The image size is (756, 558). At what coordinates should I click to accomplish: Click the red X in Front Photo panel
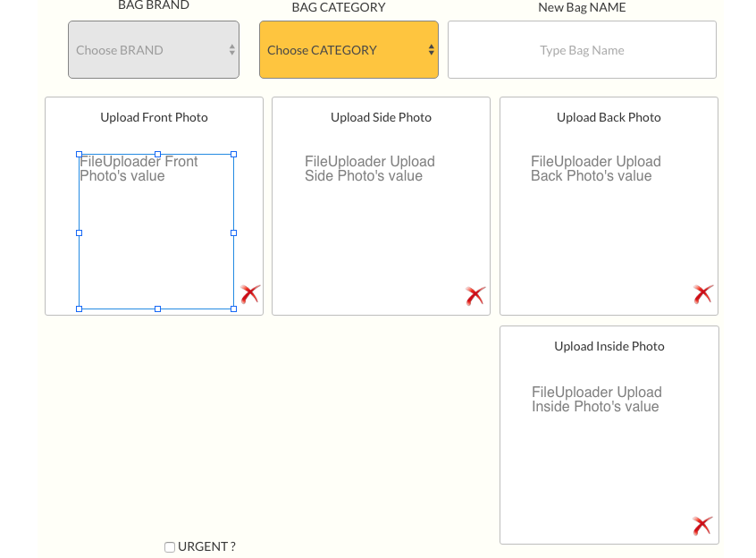250,294
